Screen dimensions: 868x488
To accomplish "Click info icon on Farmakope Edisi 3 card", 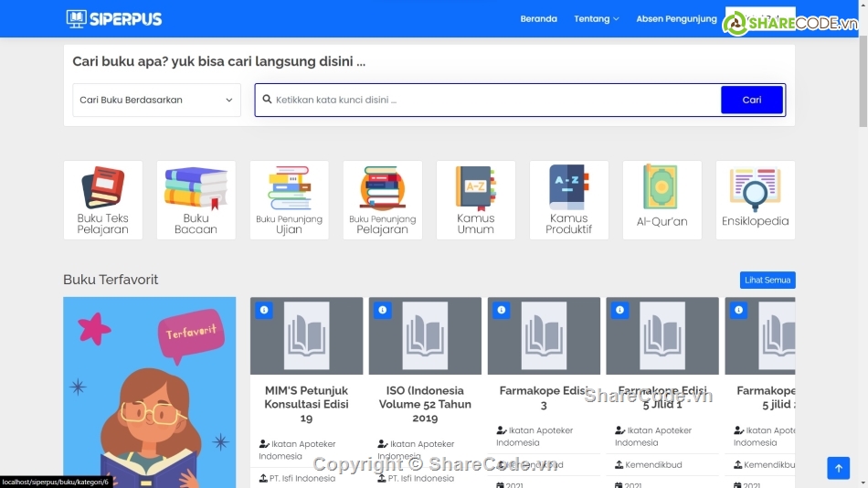I will 502,310.
